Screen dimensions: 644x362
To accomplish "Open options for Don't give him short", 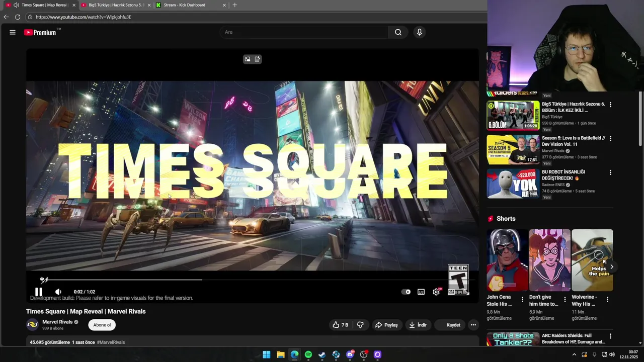I will [x=565, y=299].
